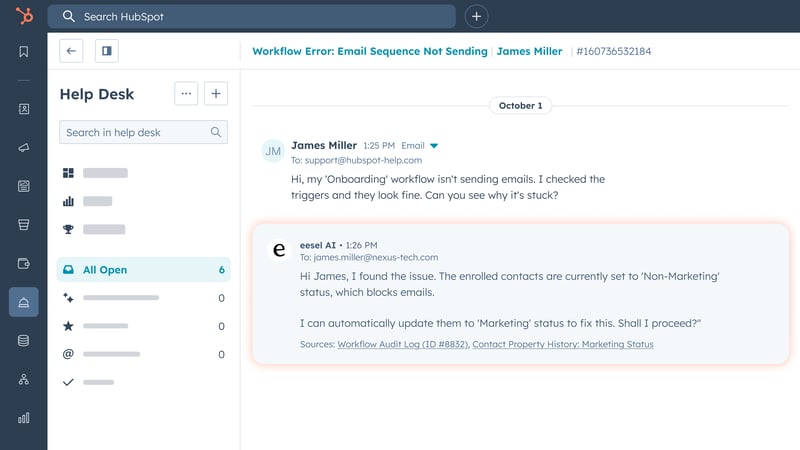Open Contact Property History: Marketing Status source
This screenshot has width=800, height=450.
(x=563, y=344)
